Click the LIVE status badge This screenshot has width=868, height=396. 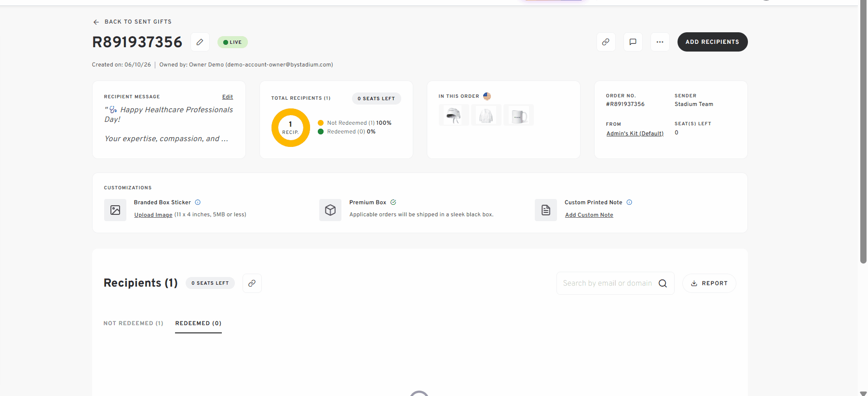(232, 42)
